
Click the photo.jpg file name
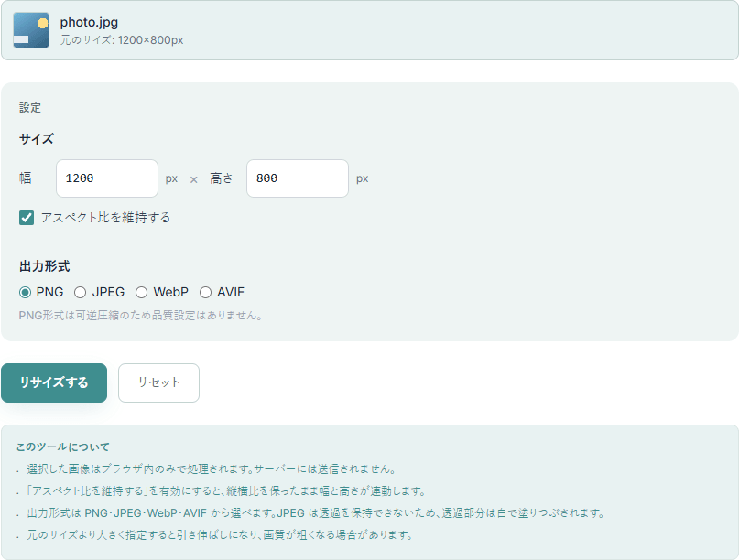[89, 22]
